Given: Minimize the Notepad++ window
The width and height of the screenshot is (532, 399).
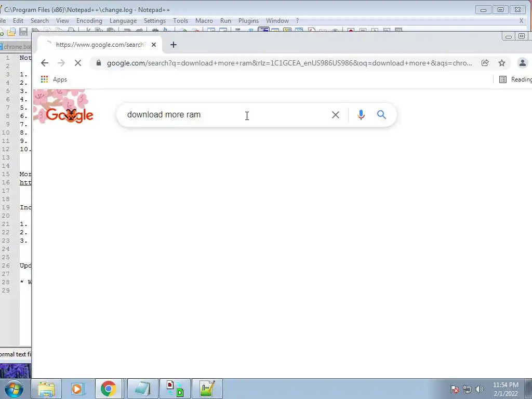Looking at the screenshot, I should pos(483,10).
